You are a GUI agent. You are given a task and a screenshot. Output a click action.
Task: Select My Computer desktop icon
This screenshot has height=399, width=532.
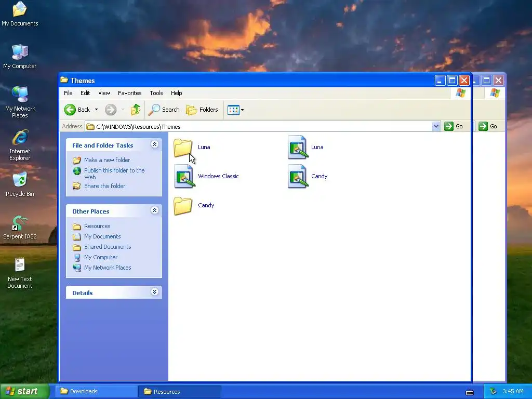coord(20,56)
